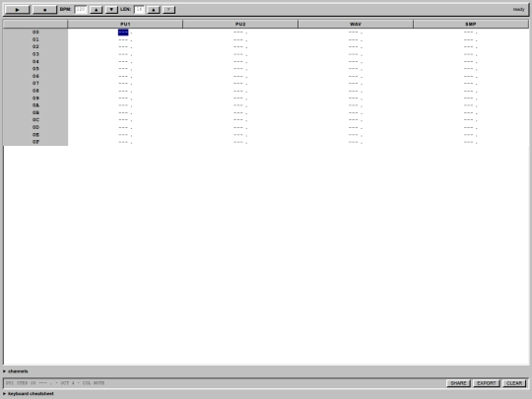Image resolution: width=532 pixels, height=399 pixels.
Task: Select the PU1 note cell in row 04
Action: (123, 62)
